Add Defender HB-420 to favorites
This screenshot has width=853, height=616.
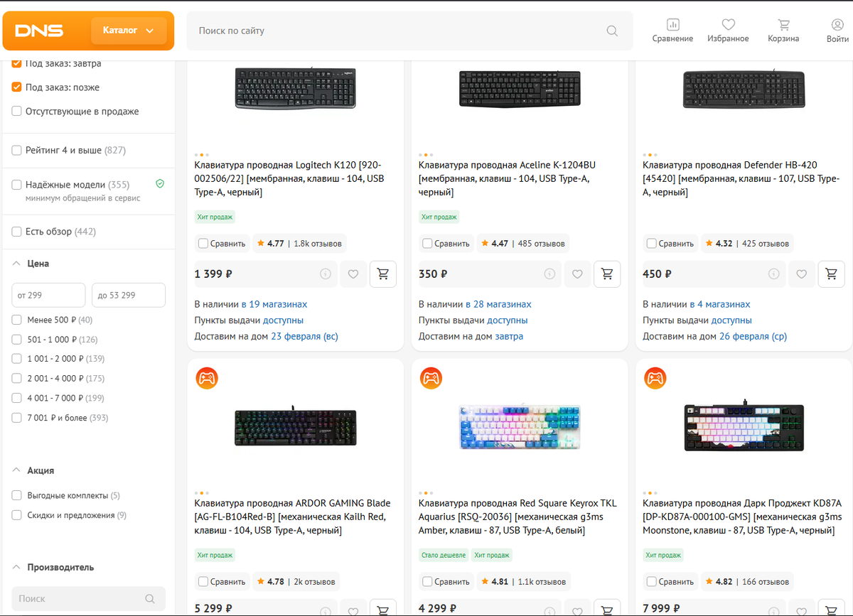point(802,274)
